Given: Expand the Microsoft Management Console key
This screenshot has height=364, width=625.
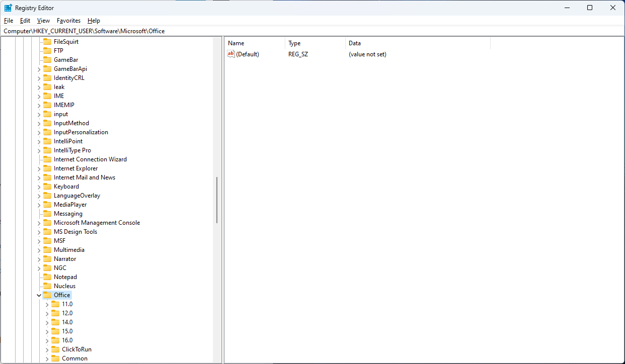Looking at the screenshot, I should point(39,223).
